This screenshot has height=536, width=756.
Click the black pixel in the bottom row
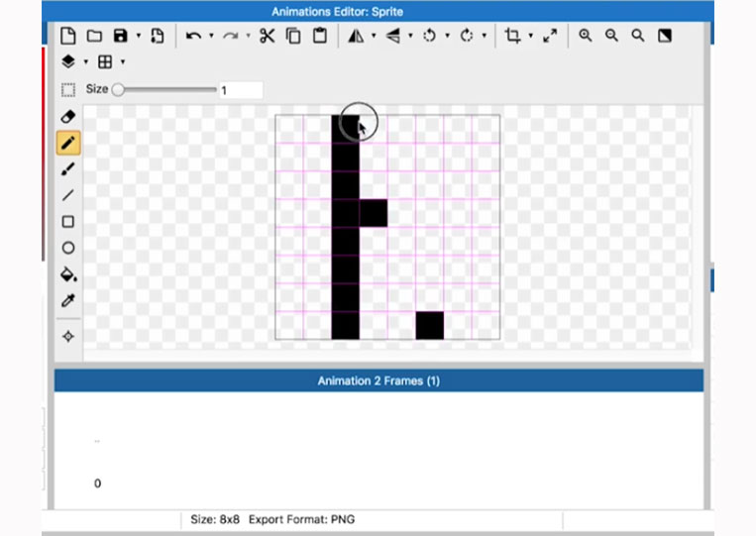(x=430, y=325)
